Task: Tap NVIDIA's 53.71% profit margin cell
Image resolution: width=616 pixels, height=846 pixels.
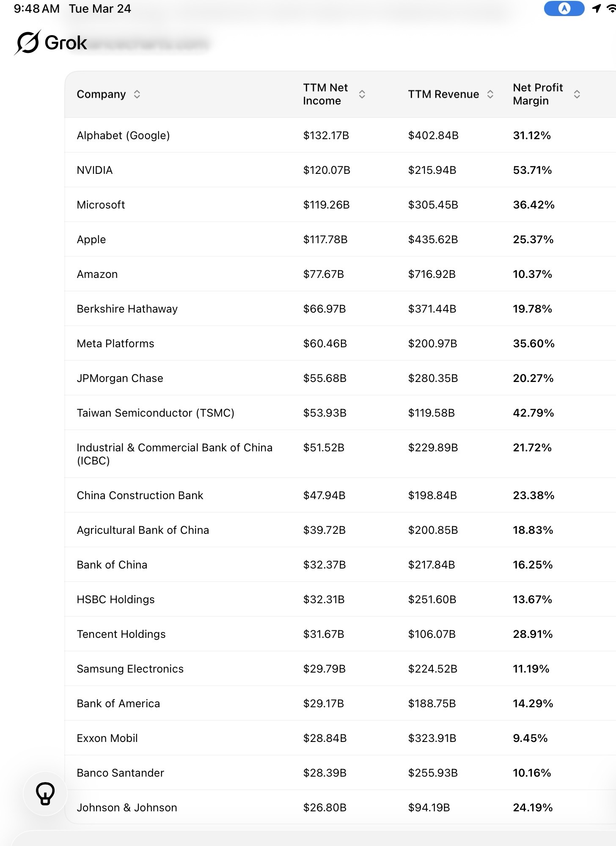Action: click(x=532, y=170)
